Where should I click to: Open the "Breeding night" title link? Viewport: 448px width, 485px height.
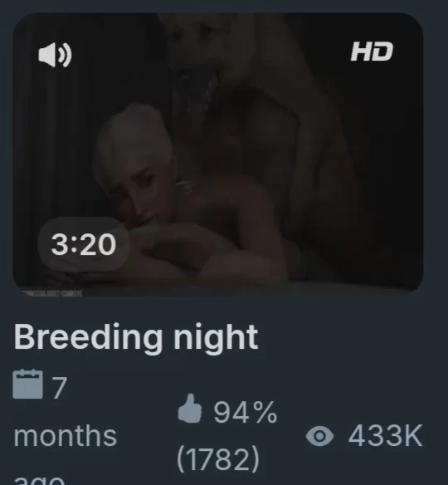135,337
